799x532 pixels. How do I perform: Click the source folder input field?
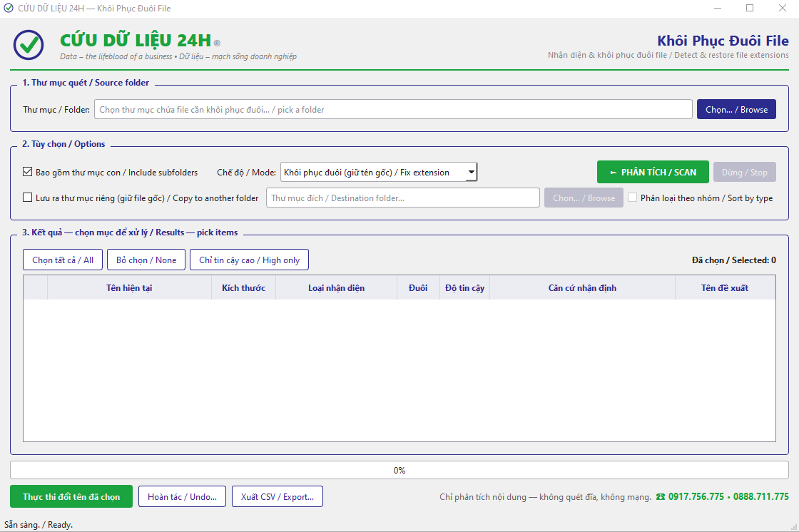click(393, 110)
